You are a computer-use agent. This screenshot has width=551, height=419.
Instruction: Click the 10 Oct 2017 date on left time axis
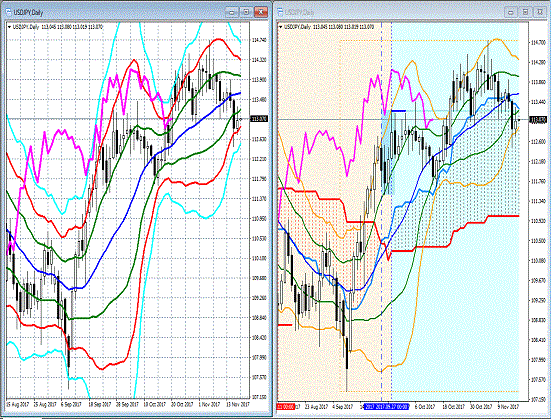154,404
